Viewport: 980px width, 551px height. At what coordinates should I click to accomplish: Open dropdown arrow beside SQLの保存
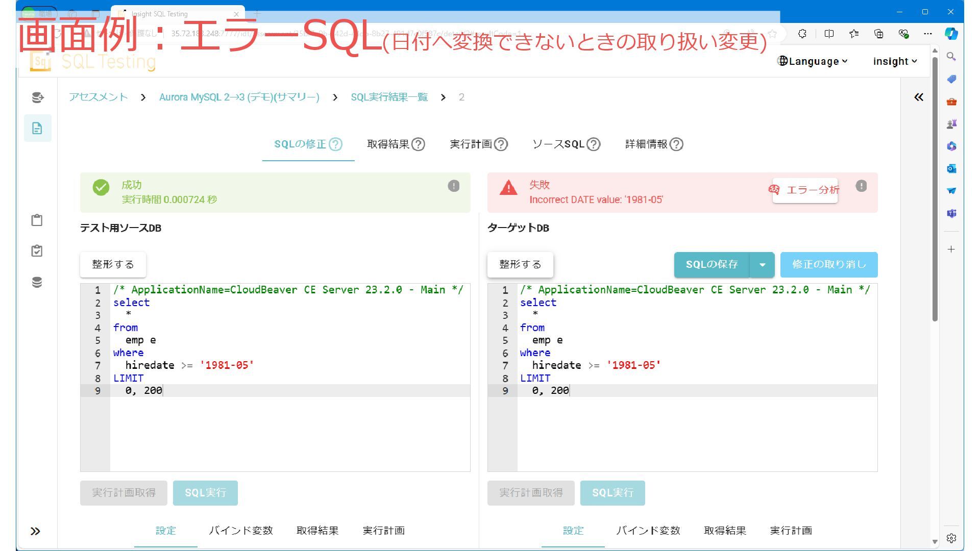(x=762, y=264)
